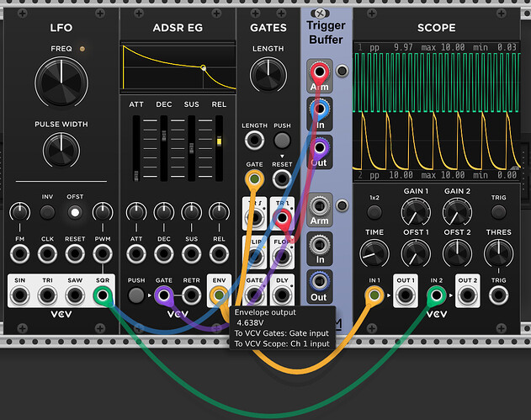Click the bottom Trigger Buffer arm button
The image size is (531, 420).
click(342, 205)
